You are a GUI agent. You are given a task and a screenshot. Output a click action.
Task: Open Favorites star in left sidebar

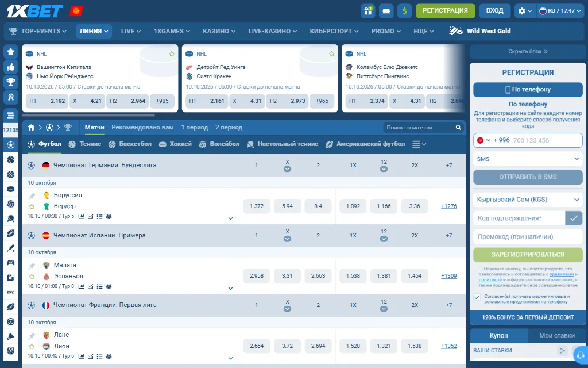click(11, 52)
